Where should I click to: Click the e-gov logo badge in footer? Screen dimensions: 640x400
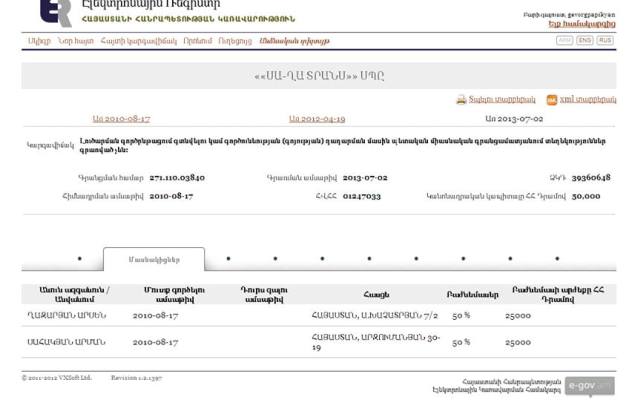tap(589, 385)
